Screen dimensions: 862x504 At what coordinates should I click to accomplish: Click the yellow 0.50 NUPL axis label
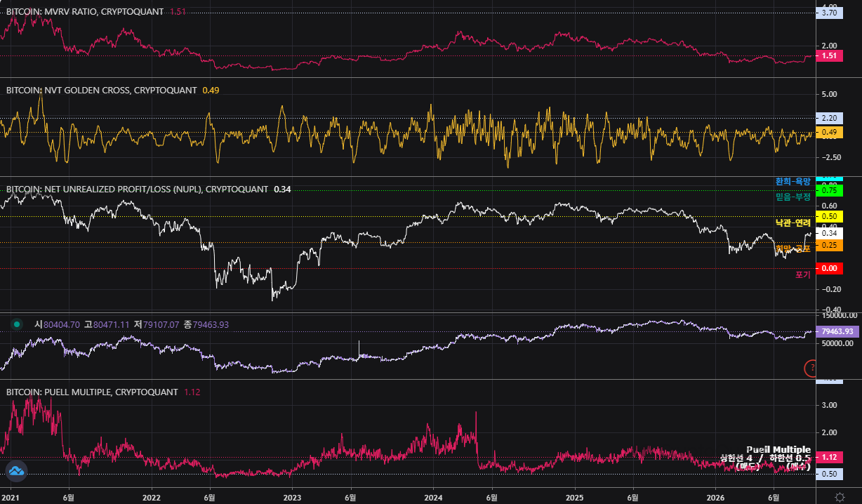pos(829,216)
